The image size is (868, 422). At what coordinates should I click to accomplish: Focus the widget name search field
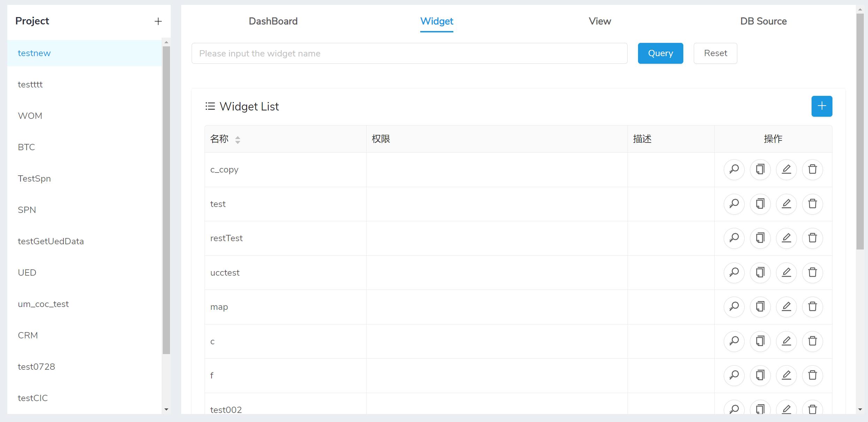tap(409, 53)
